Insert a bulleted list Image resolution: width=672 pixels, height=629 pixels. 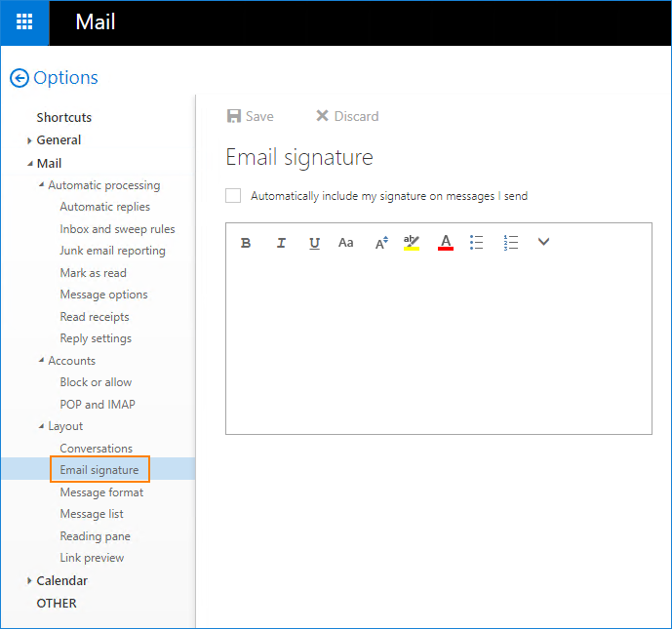476,243
